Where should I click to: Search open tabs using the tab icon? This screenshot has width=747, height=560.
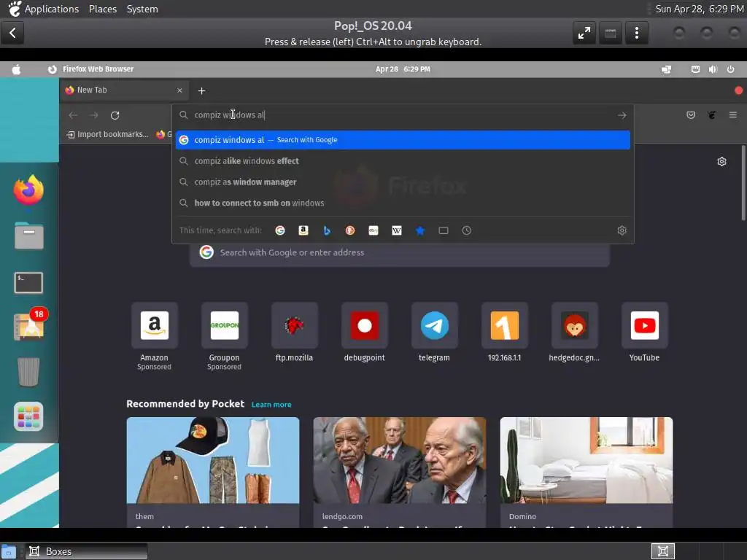pos(444,230)
